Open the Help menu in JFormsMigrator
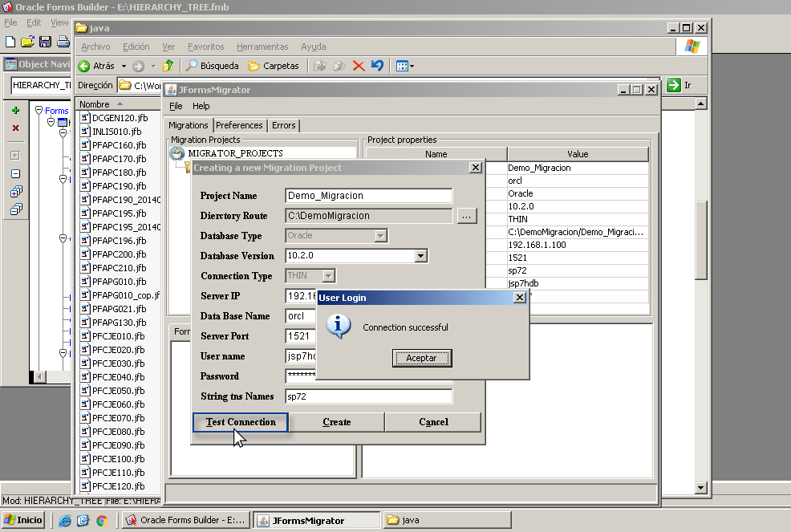The image size is (791, 532). coord(201,106)
